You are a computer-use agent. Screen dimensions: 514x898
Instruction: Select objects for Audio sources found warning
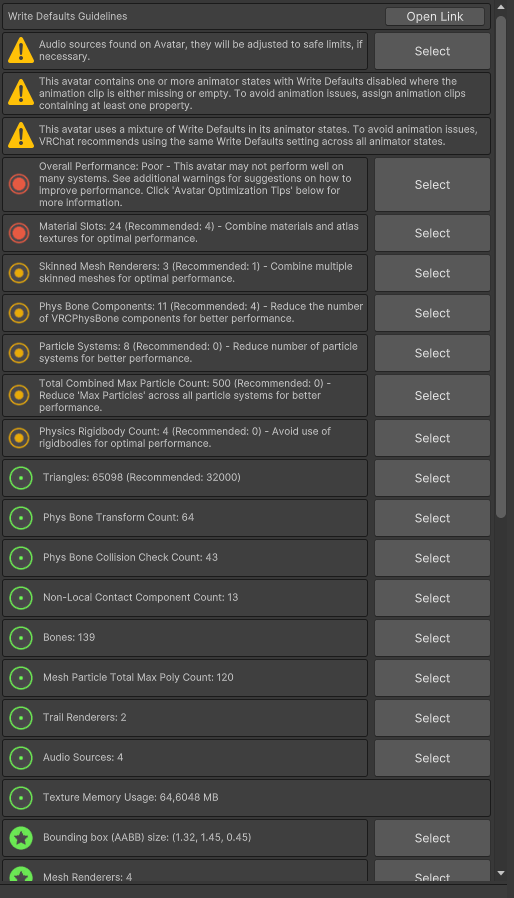click(x=432, y=51)
